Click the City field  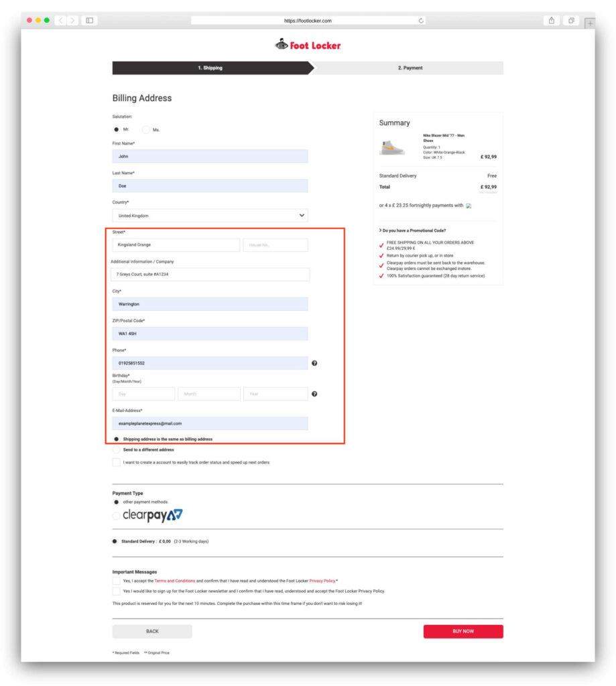[210, 304]
